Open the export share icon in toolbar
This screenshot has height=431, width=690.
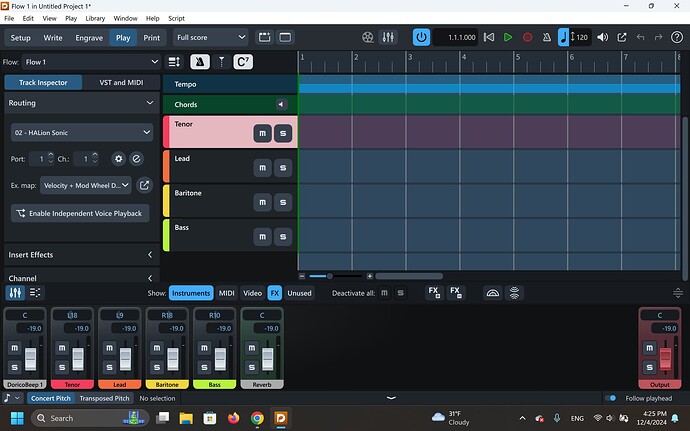tap(622, 37)
